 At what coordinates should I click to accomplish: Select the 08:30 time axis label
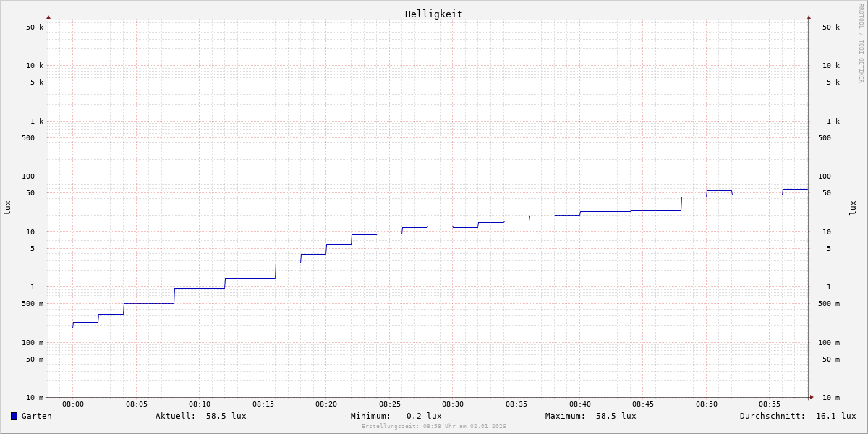pos(453,404)
